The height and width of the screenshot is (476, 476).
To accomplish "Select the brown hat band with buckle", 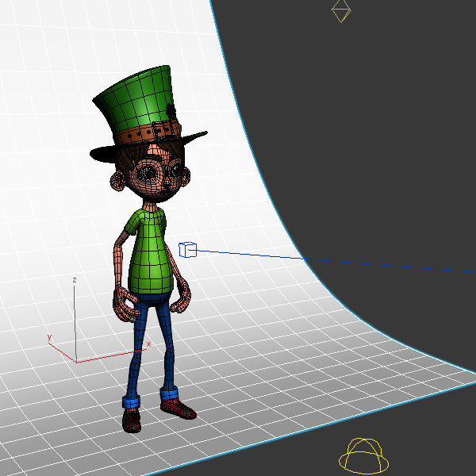I will point(148,133).
